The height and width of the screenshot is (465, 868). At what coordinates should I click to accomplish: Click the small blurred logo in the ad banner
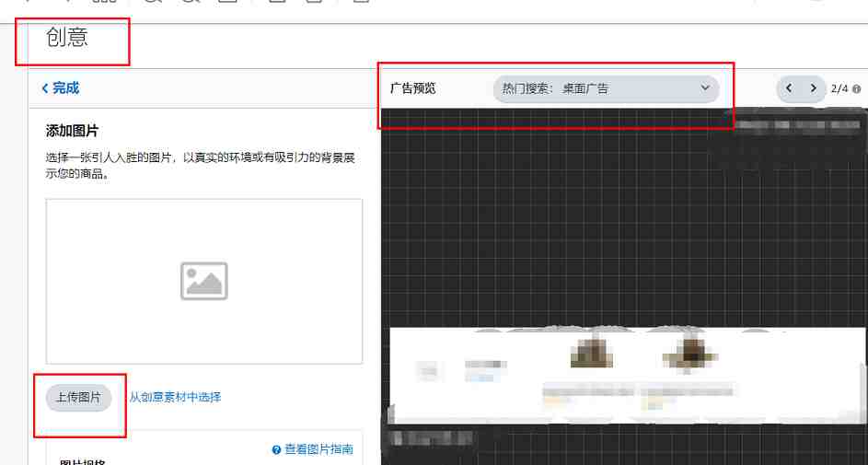428,370
